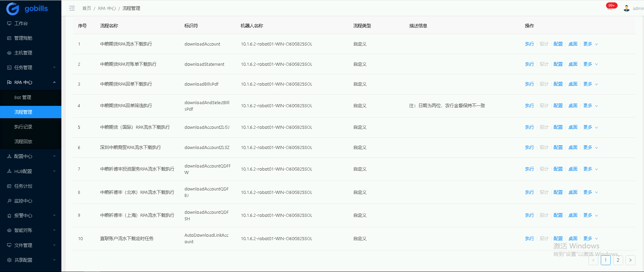Collapse sidebar using the menu fold icon
The width and height of the screenshot is (644, 272).
coord(72,8)
